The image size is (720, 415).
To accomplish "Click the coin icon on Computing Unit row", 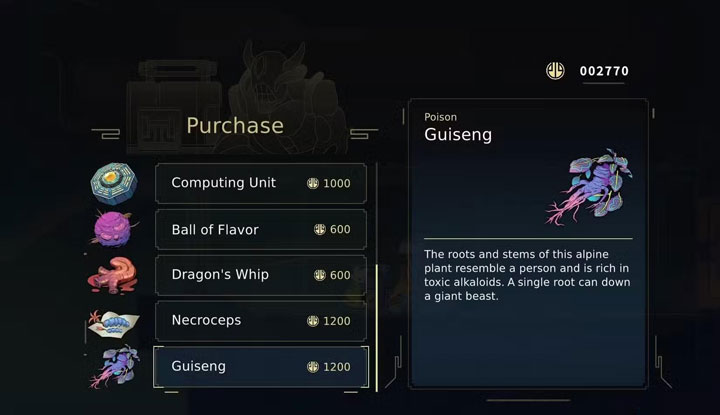I will pyautogui.click(x=313, y=184).
